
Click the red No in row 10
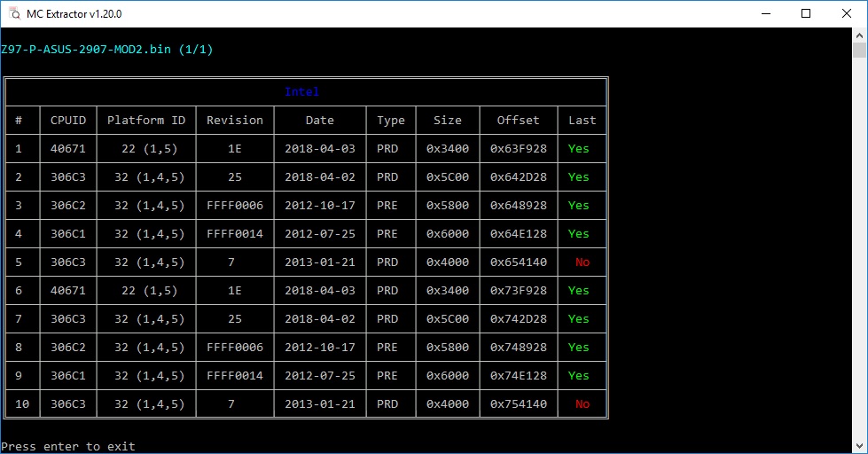583,404
